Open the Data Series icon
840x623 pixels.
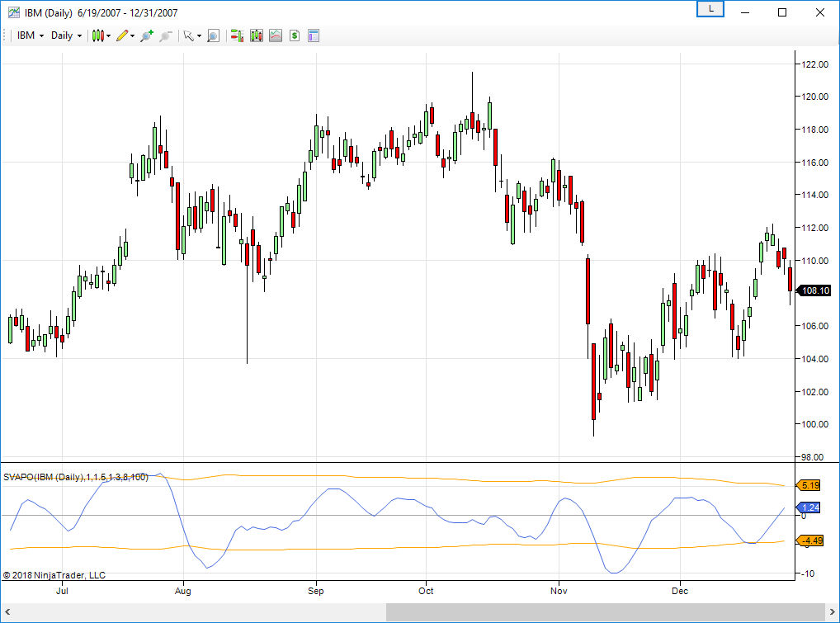257,35
